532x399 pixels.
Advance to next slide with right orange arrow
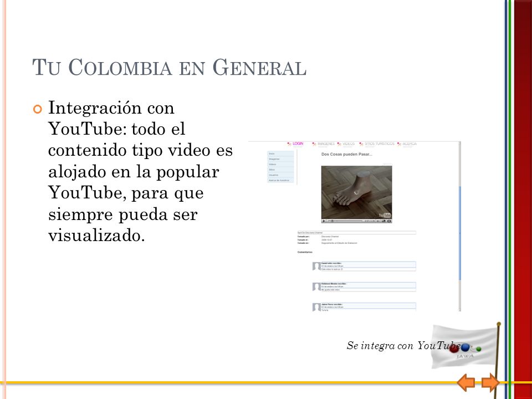pos(490,382)
